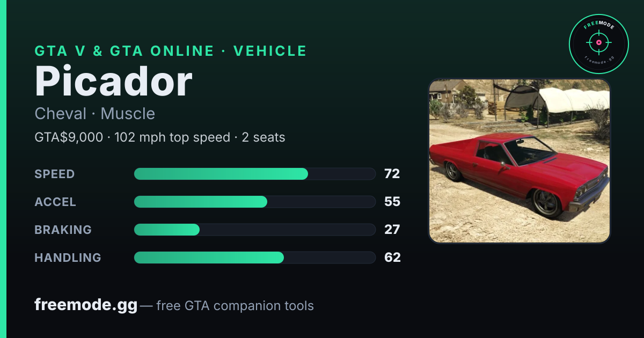Click the GTA V & GTA ONLINE · VEHICLE label
The height and width of the screenshot is (338, 644).
point(171,51)
